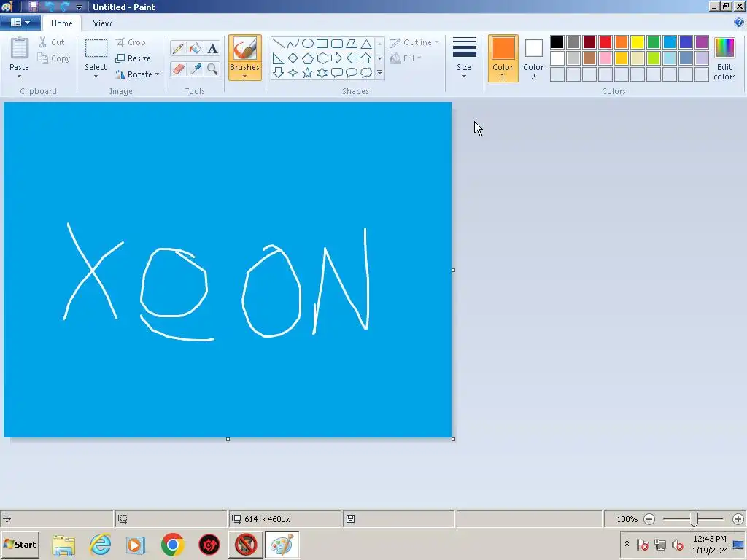Viewport: 747px width, 560px height.
Task: Open the Windows Start menu
Action: [20, 545]
